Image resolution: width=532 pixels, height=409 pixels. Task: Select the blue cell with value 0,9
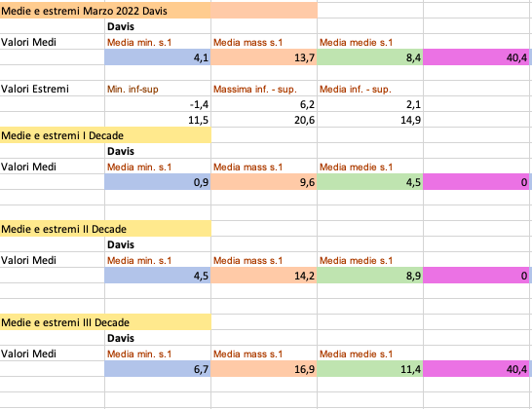pos(158,182)
